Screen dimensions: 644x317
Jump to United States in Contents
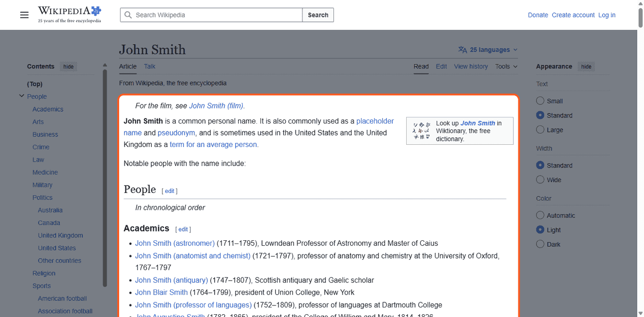coord(57,248)
